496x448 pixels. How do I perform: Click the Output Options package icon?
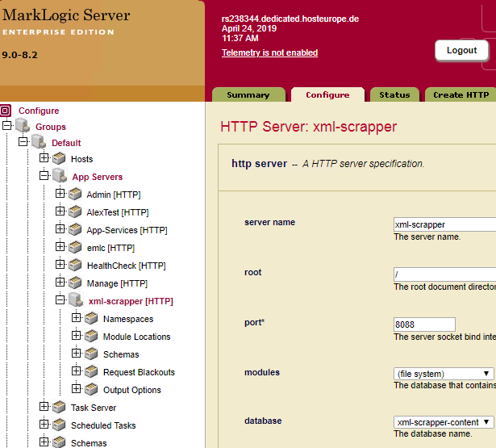[91, 389]
